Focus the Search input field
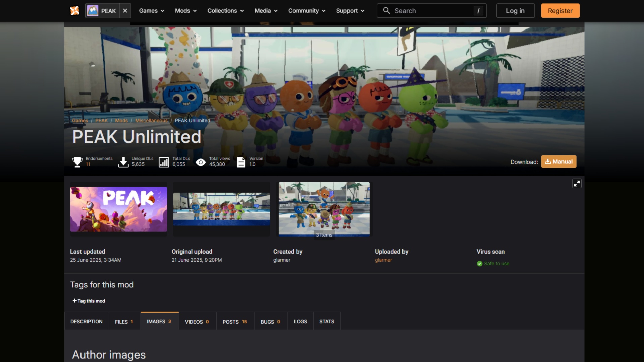This screenshot has height=362, width=644. (x=432, y=11)
